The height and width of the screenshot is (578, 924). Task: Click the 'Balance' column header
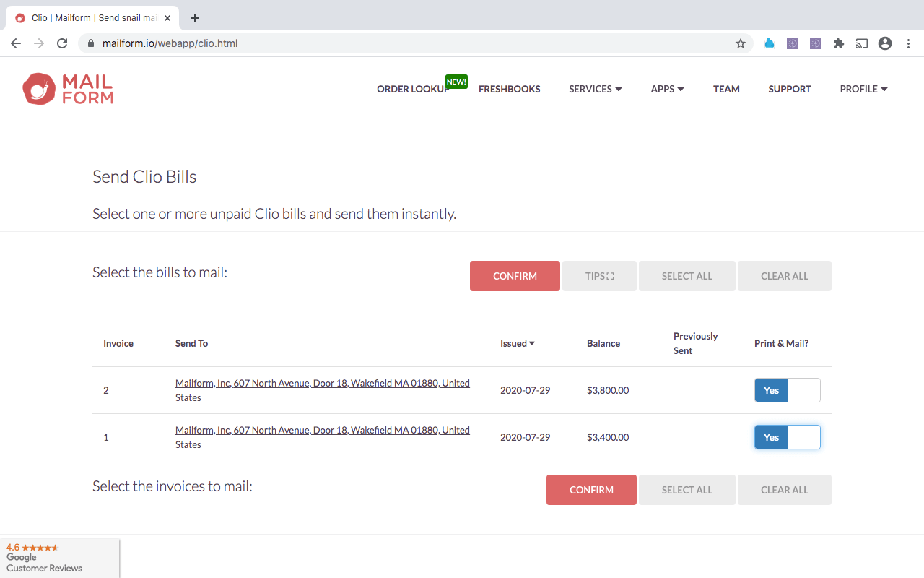[603, 343]
